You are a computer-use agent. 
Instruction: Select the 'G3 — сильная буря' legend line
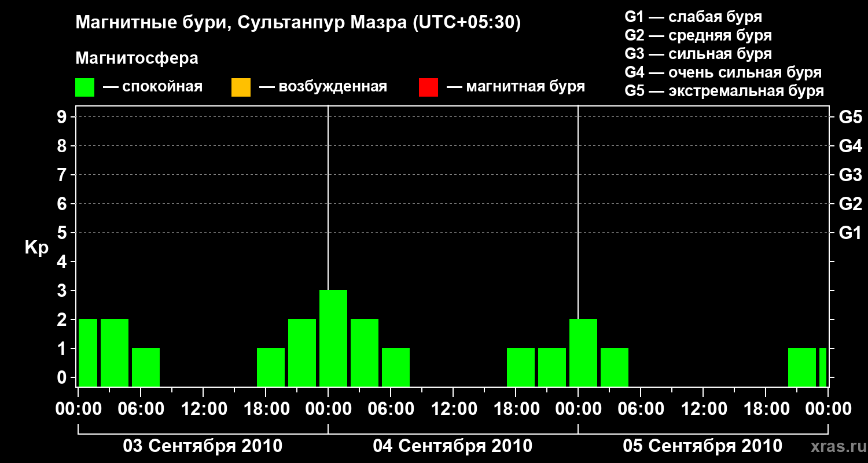(x=698, y=54)
